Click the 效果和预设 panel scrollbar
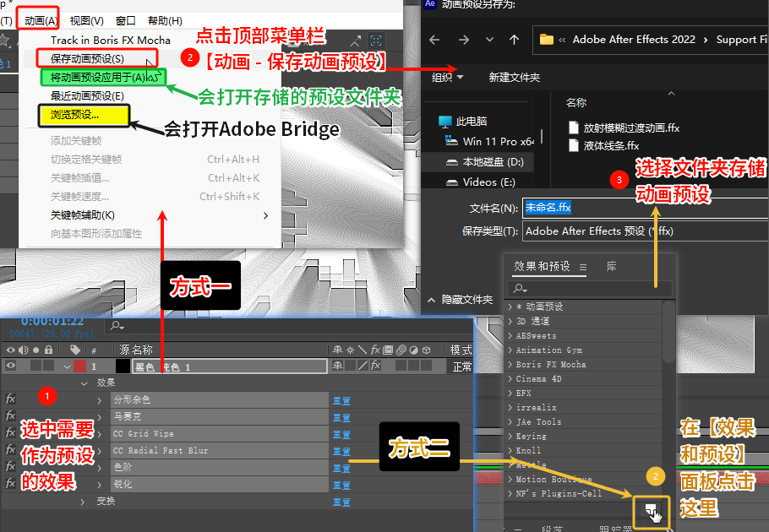Screen dimensions: 769x532 668,333
